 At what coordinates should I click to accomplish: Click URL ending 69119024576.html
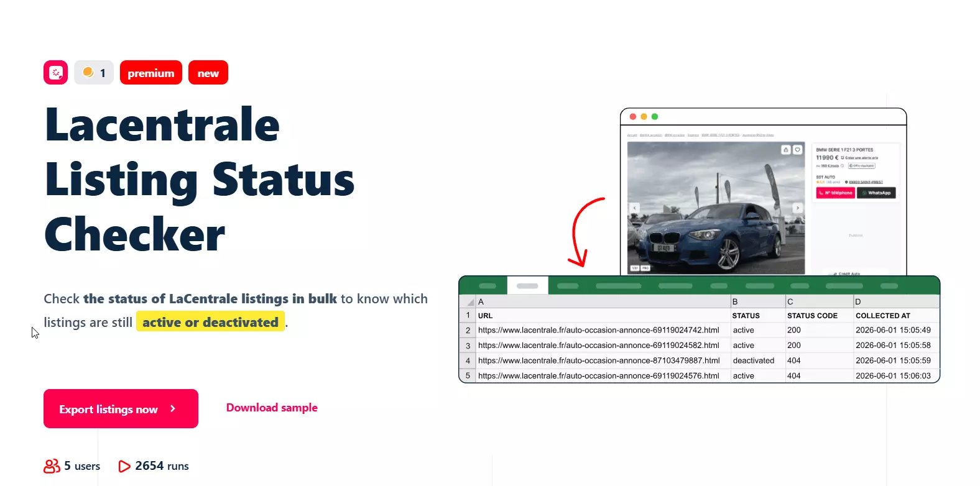click(x=598, y=375)
